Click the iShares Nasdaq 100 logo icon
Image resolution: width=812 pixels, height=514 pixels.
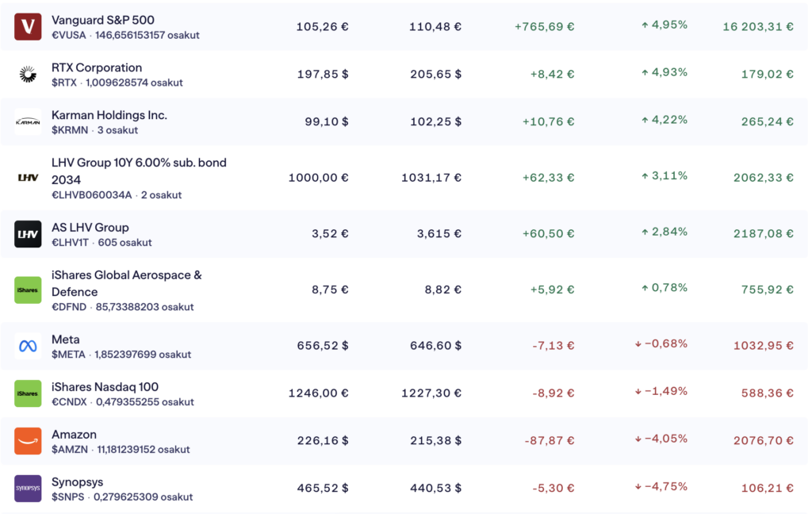coord(28,394)
